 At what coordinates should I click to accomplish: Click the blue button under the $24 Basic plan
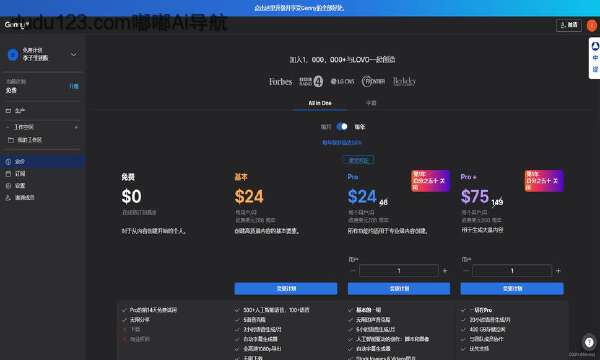point(286,289)
